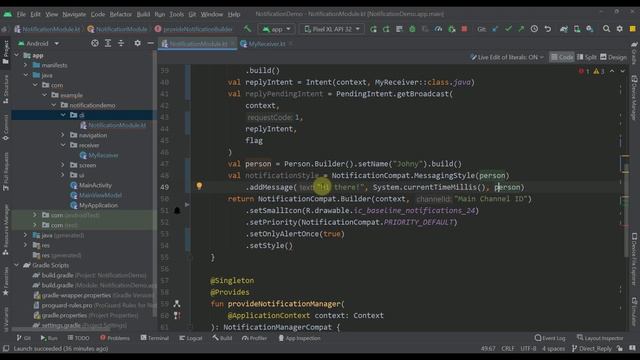Go to next highlighted error arrow
Screen dimensions: 640x360
622,71
